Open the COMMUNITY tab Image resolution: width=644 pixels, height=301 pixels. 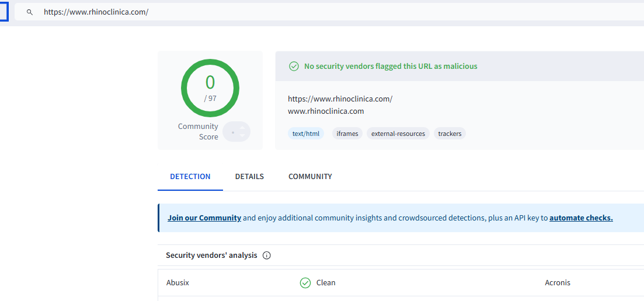(x=310, y=176)
